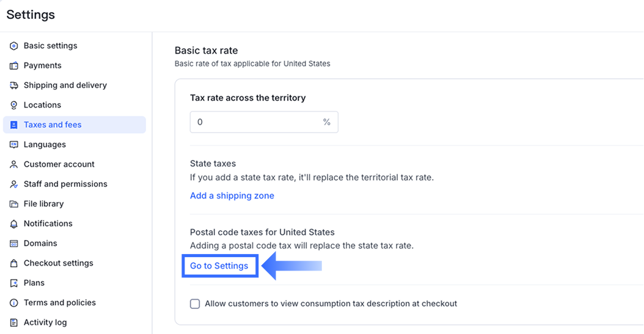Enable consumption tax description at checkout checkbox
The height and width of the screenshot is (334, 644).
(x=195, y=303)
